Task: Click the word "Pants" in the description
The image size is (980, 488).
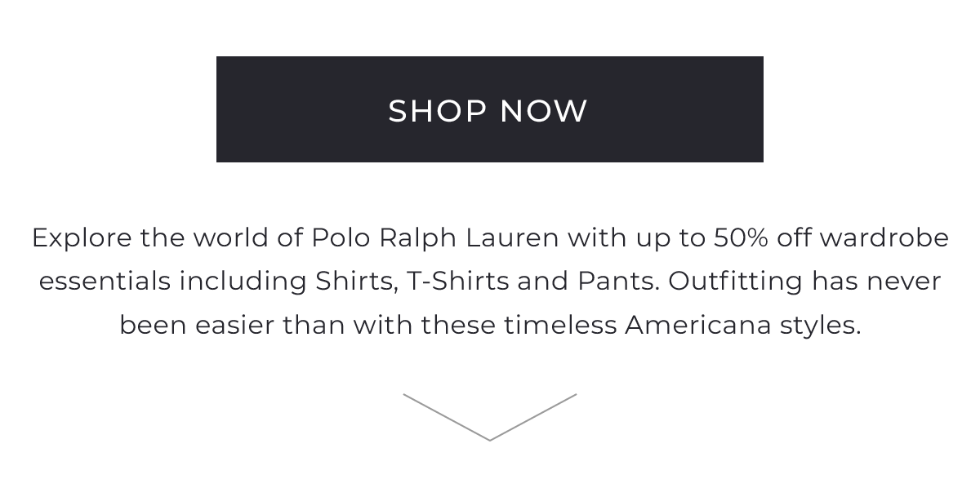Action: (621, 282)
